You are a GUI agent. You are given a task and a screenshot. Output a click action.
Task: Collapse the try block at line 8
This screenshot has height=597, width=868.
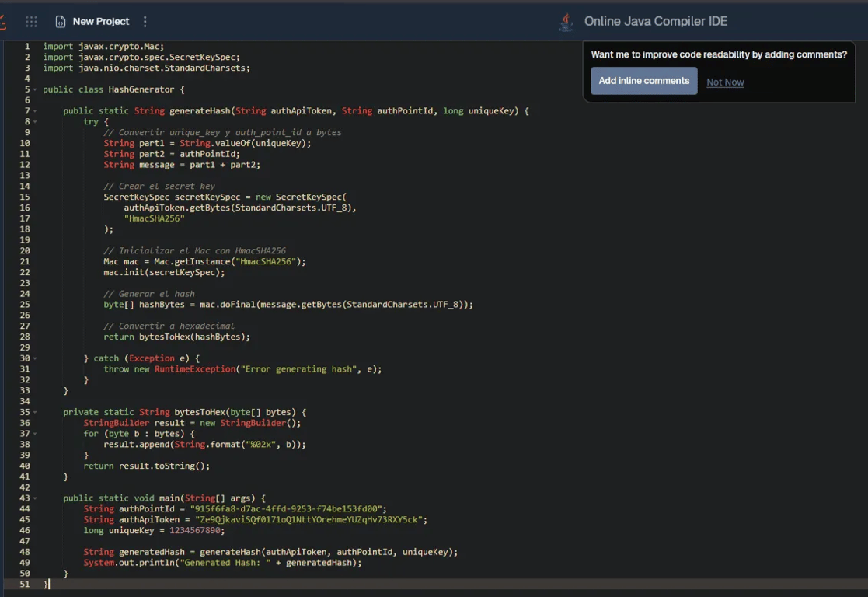[x=35, y=122]
